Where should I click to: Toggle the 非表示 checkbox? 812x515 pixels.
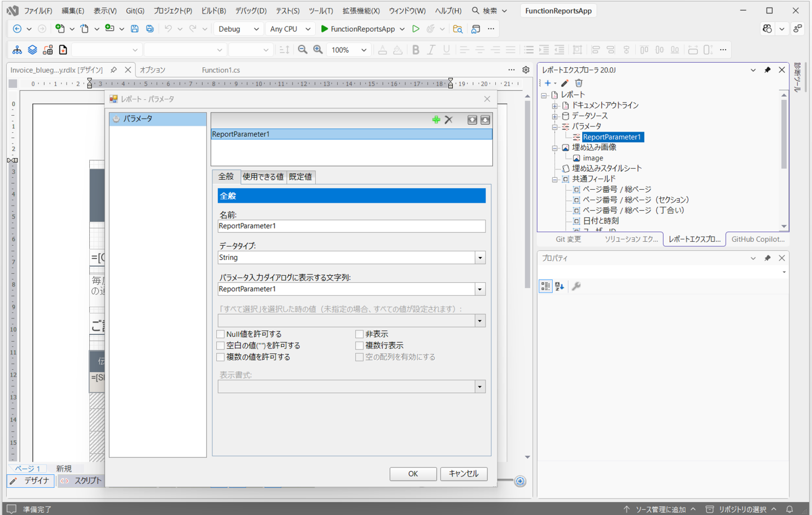tap(359, 334)
